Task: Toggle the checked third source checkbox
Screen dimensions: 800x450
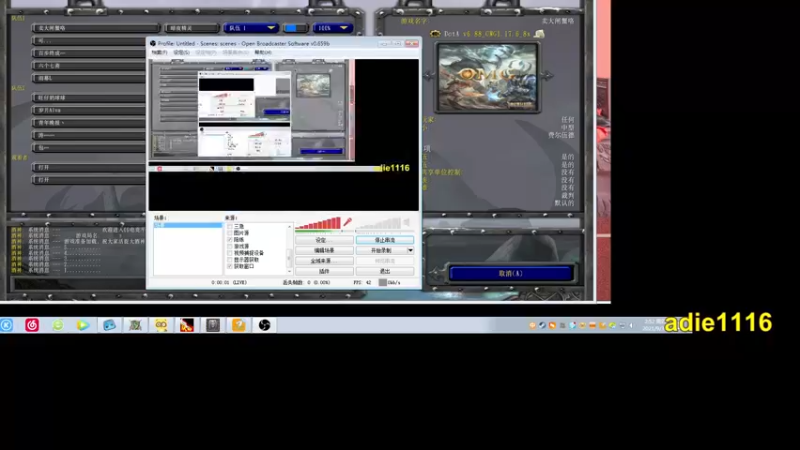Action: coord(230,239)
